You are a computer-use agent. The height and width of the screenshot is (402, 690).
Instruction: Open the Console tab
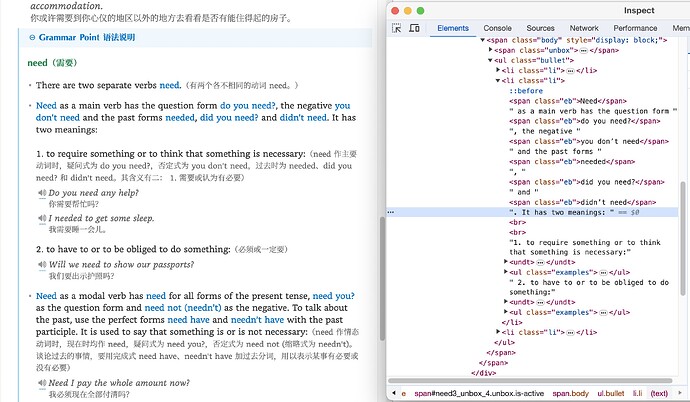(x=497, y=28)
